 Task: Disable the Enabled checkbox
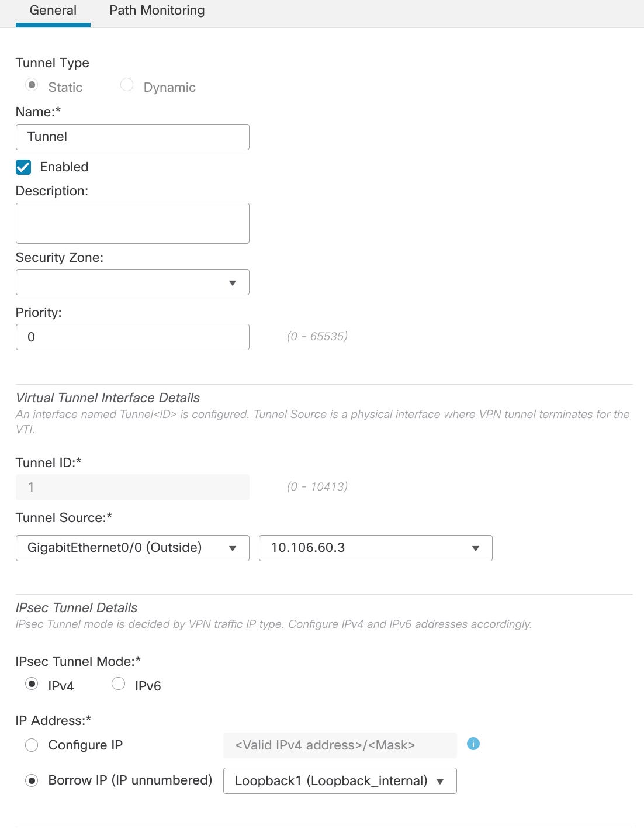coord(23,167)
